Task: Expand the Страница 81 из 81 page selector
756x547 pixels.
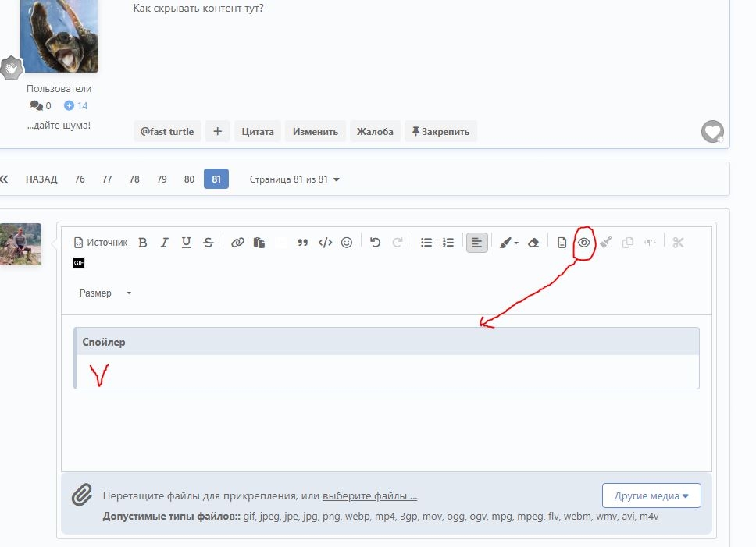Action: 294,179
